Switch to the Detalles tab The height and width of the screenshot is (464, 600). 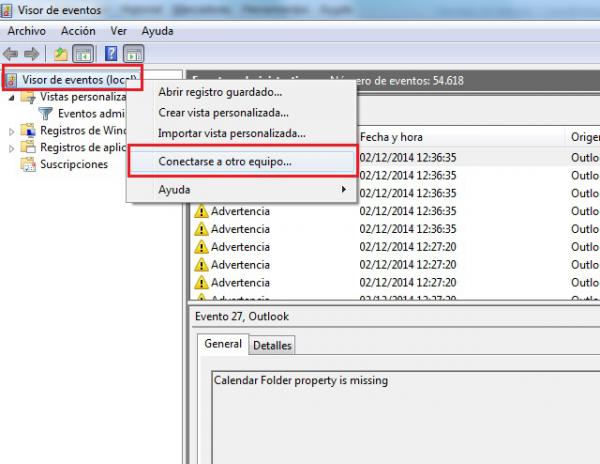point(272,345)
